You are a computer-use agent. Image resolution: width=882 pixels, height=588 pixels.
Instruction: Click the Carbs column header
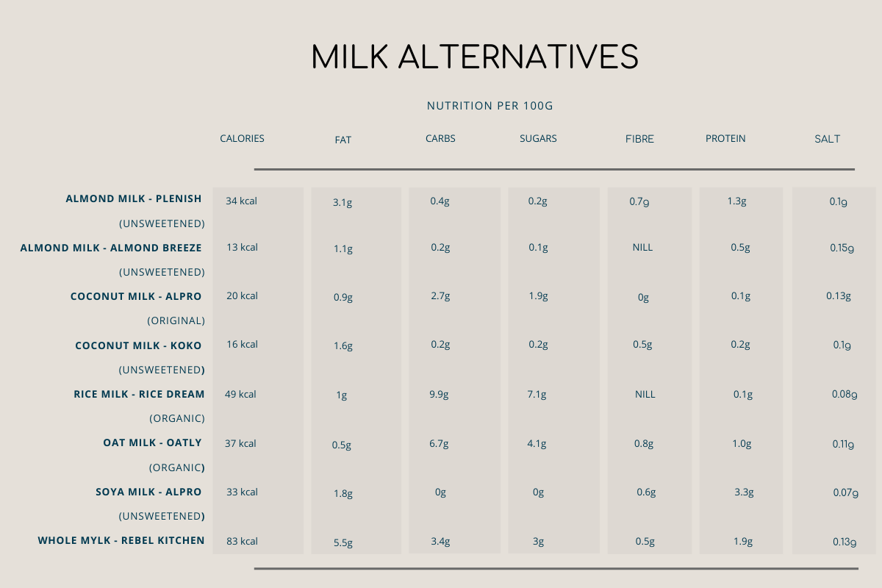(x=440, y=138)
